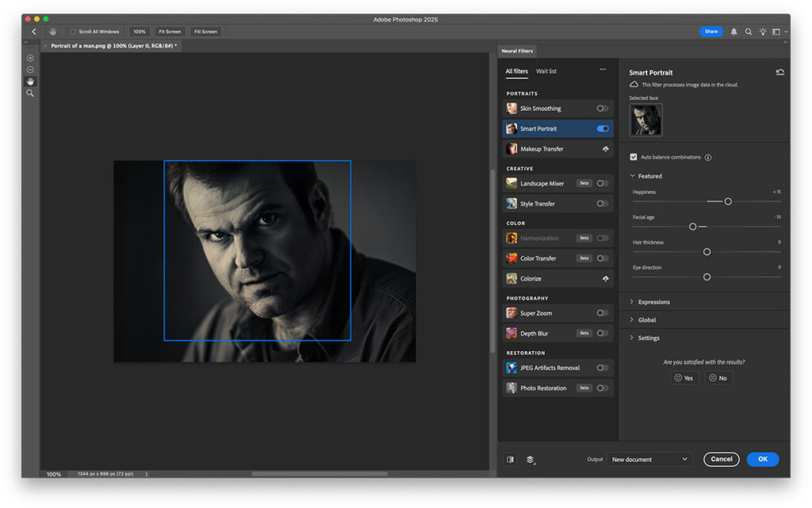Viewport: 812px width, 508px height.
Task: Expand the Global section
Action: [632, 319]
